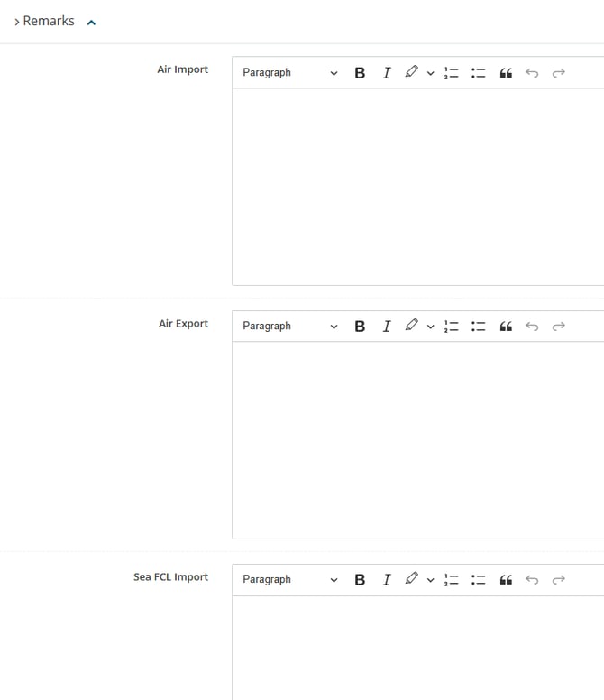Image resolution: width=604 pixels, height=700 pixels.
Task: Add block quote in Air Export editor
Action: coord(506,327)
